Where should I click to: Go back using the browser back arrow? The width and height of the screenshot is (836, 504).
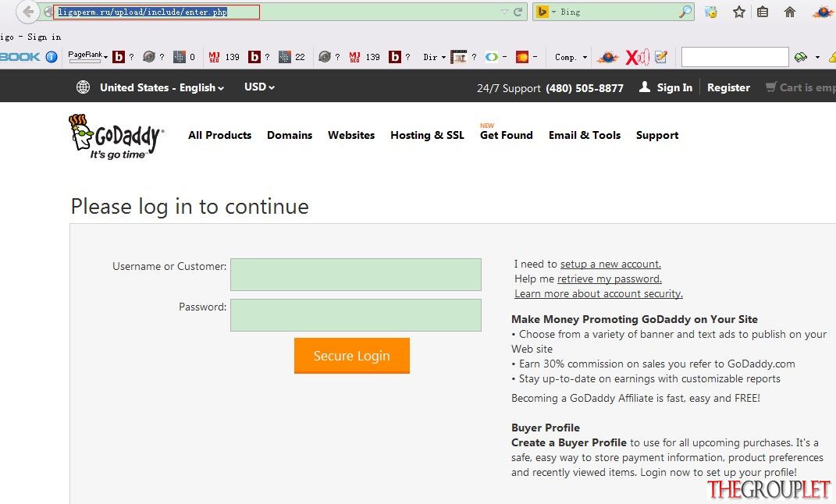coord(28,12)
